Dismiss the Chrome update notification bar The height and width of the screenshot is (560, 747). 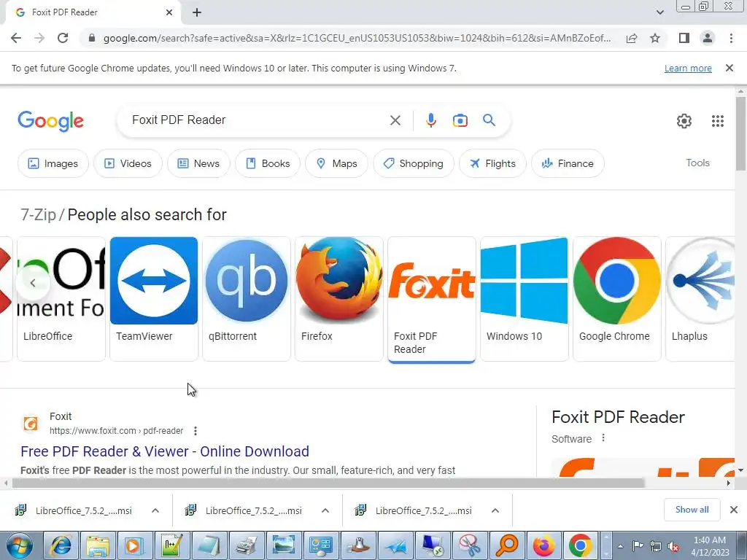pyautogui.click(x=729, y=68)
